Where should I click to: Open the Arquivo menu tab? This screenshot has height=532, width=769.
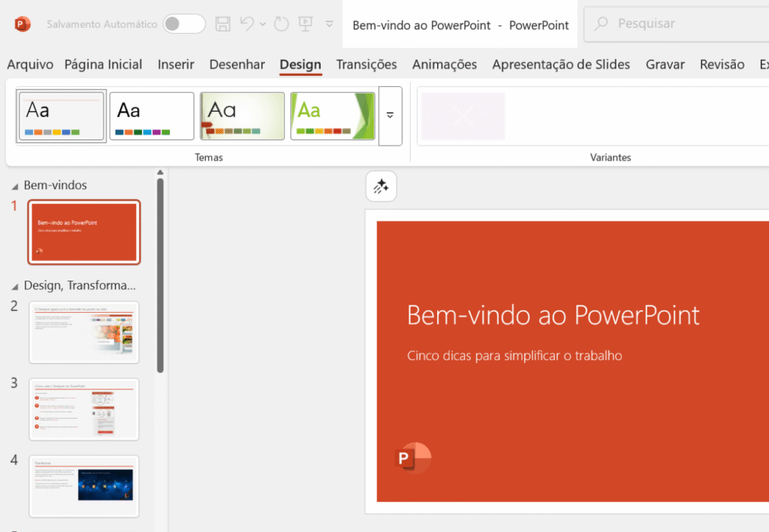pos(30,65)
